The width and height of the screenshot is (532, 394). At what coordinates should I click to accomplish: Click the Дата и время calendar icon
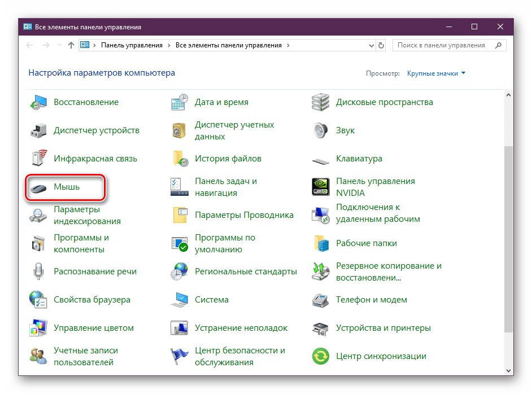pyautogui.click(x=180, y=102)
